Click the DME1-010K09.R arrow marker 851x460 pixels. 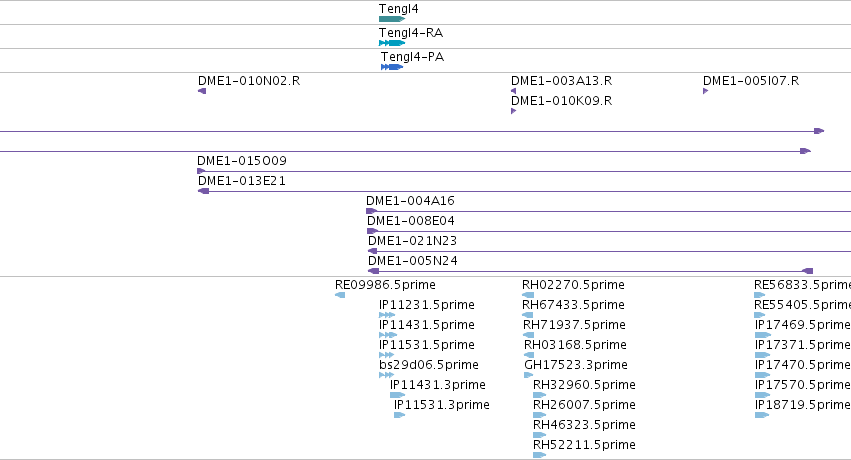point(513,111)
